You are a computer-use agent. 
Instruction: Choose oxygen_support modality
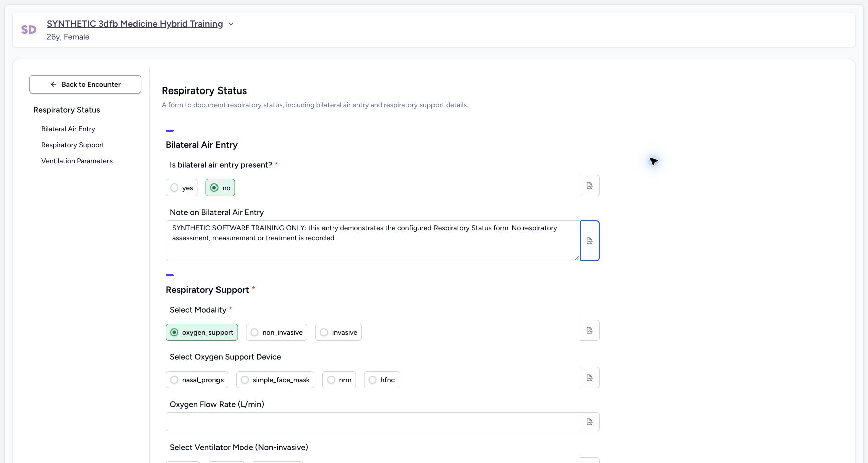[x=201, y=332]
